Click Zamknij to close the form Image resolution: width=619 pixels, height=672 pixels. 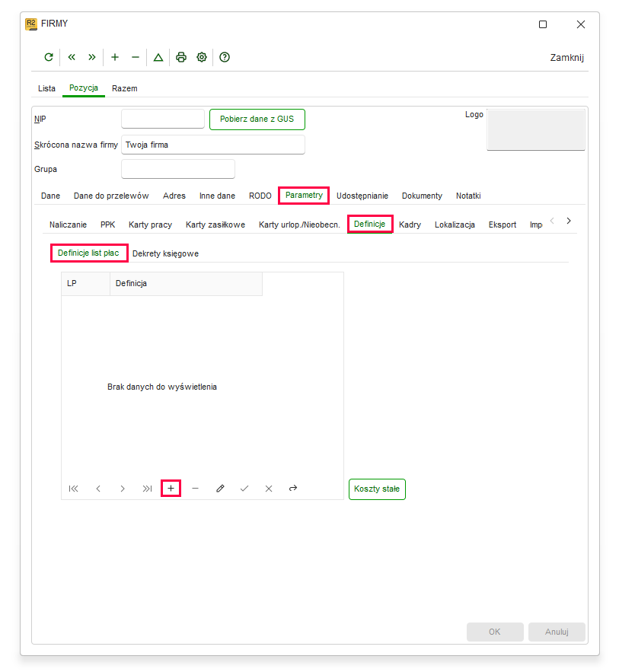[x=566, y=57]
